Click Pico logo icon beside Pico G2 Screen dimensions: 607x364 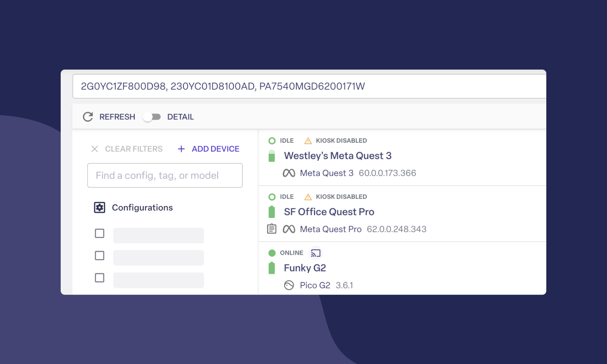(x=289, y=286)
